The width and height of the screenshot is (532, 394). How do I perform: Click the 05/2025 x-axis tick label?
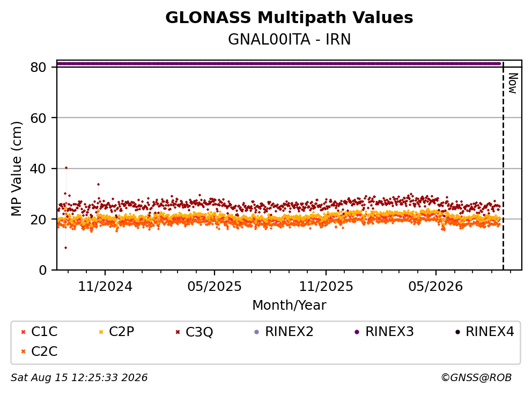coord(215,287)
